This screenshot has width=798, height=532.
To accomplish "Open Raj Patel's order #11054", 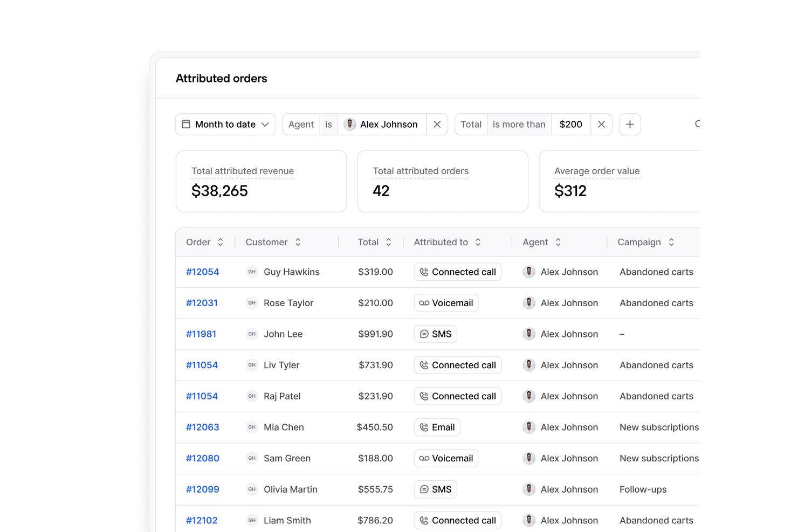I will point(202,396).
